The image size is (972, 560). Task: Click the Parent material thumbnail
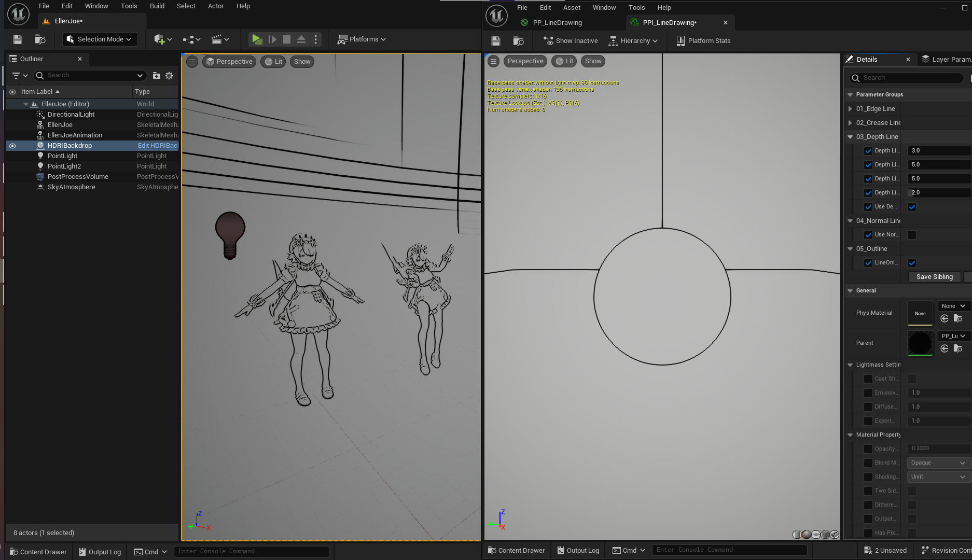(x=920, y=343)
